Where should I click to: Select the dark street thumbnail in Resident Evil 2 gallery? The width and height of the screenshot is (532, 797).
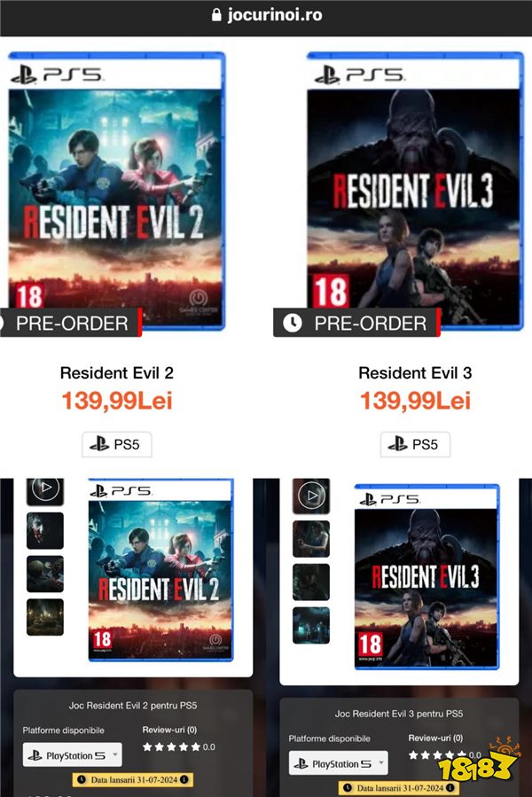[45, 617]
